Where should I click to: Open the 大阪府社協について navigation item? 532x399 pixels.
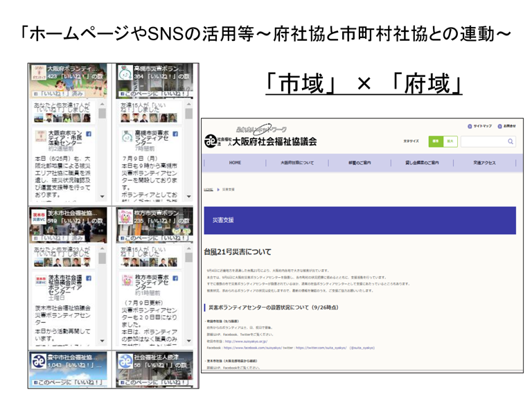[x=297, y=163]
